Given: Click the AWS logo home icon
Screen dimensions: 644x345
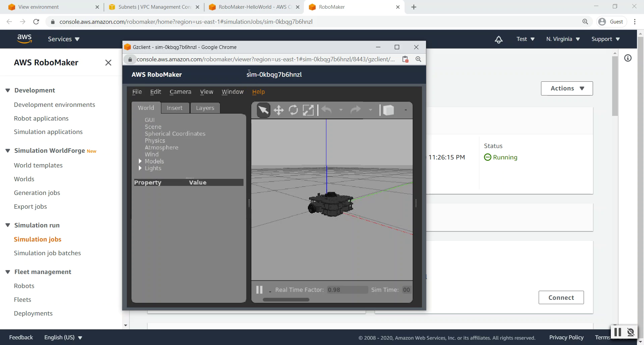Looking at the screenshot, I should (24, 39).
